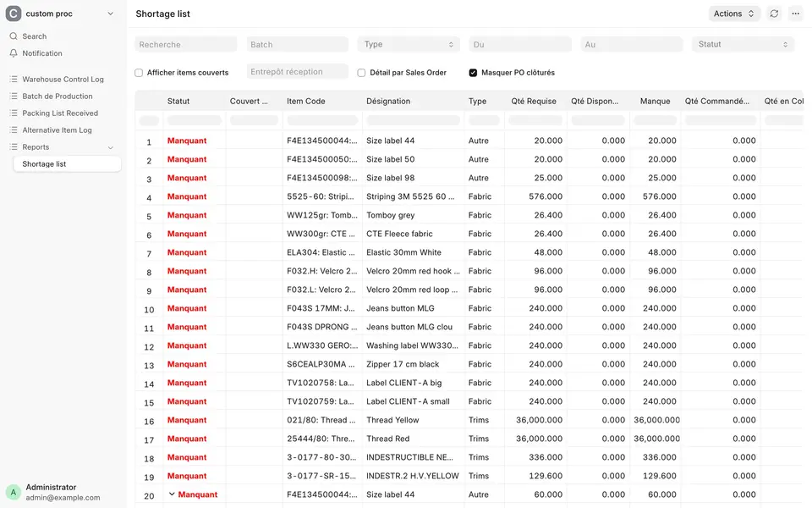Click the Item Code column header
This screenshot has height=508, width=812.
(306, 101)
